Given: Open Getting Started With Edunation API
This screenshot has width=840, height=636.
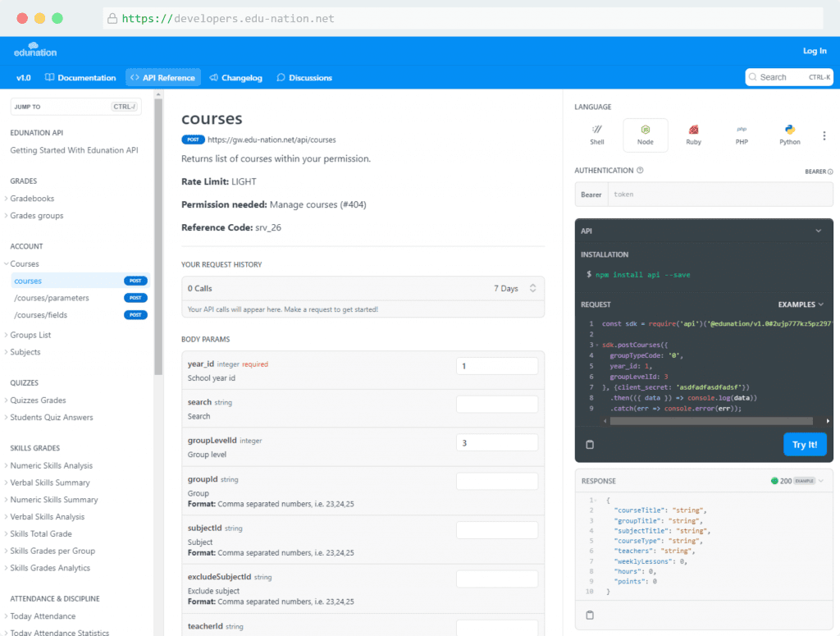Looking at the screenshot, I should pos(74,150).
